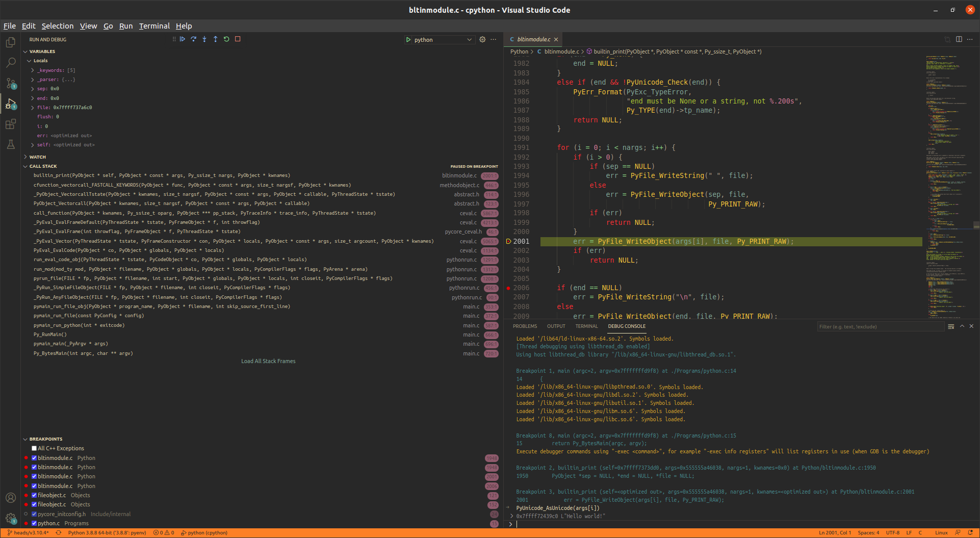Open the File menu
The height and width of the screenshot is (538, 980).
pos(10,26)
